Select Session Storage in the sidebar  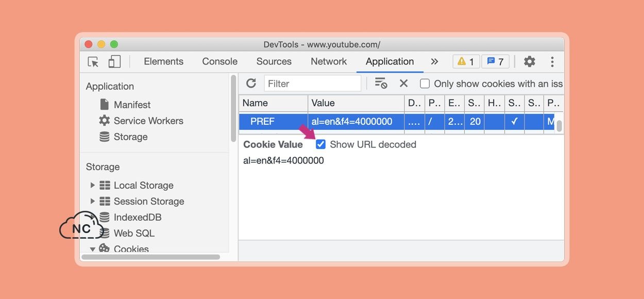(x=149, y=201)
